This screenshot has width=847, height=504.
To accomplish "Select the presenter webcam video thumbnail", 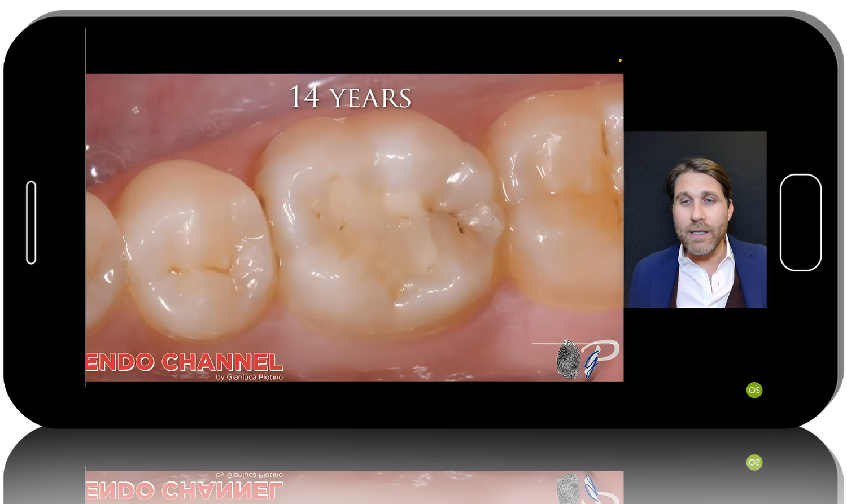I will click(x=696, y=220).
